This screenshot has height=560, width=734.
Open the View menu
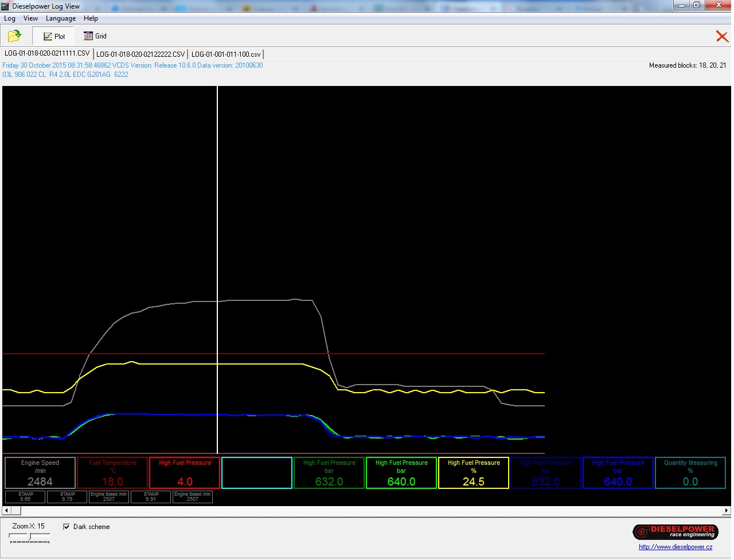pyautogui.click(x=30, y=18)
